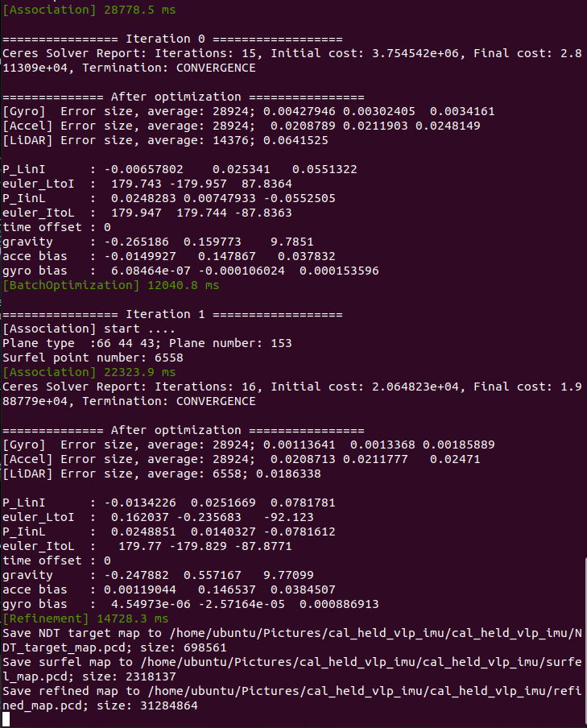Click the [LiDAR] error line with 0.0186338
Screen dimensions: 587x728
[x=162, y=474]
